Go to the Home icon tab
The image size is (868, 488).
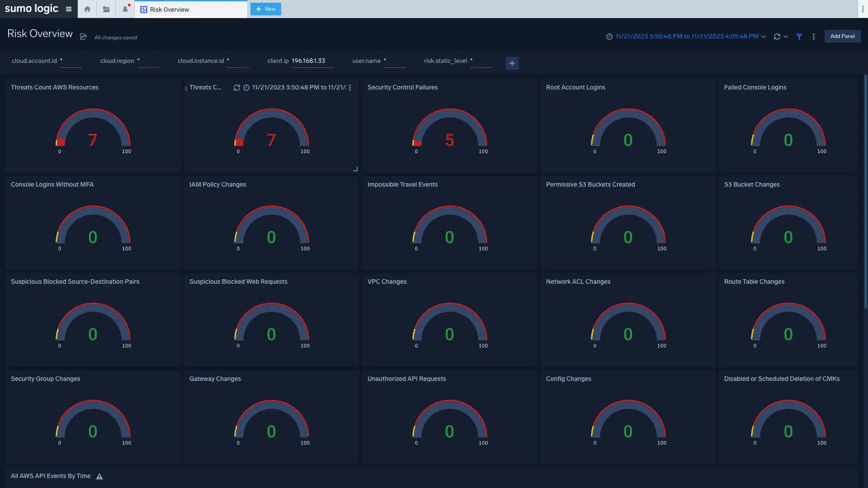tap(87, 9)
